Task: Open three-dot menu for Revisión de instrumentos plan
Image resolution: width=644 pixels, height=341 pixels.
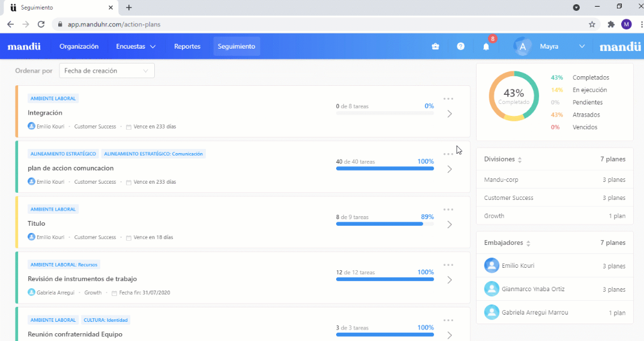Action: [448, 265]
